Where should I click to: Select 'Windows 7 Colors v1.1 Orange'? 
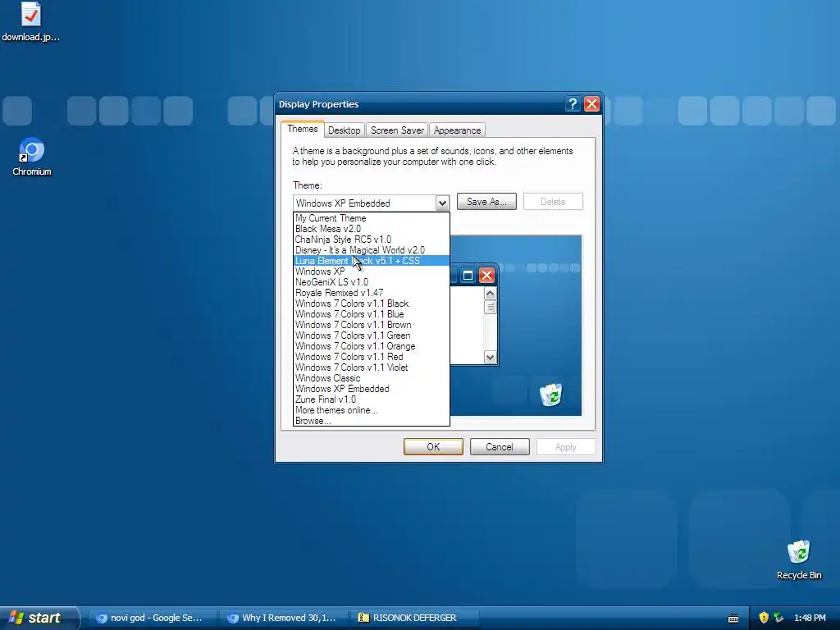click(x=372, y=347)
